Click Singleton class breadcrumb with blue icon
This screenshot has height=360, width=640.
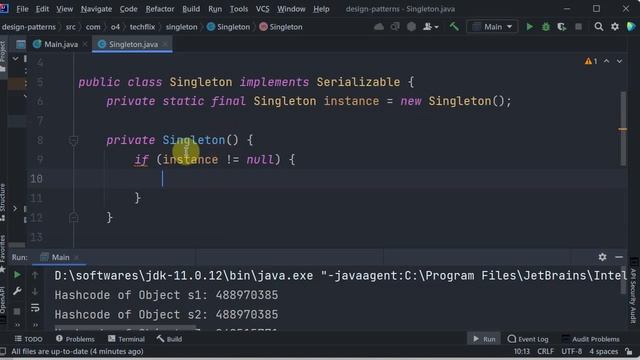point(228,27)
